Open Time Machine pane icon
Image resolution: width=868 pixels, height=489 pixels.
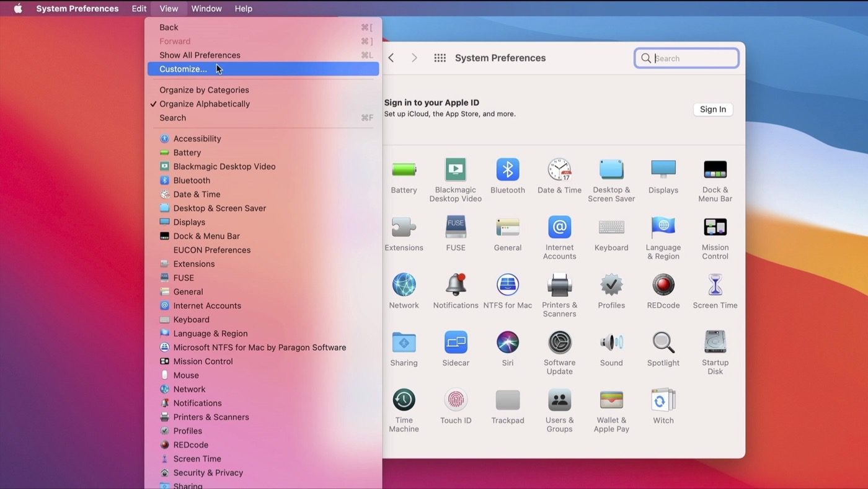click(x=404, y=400)
